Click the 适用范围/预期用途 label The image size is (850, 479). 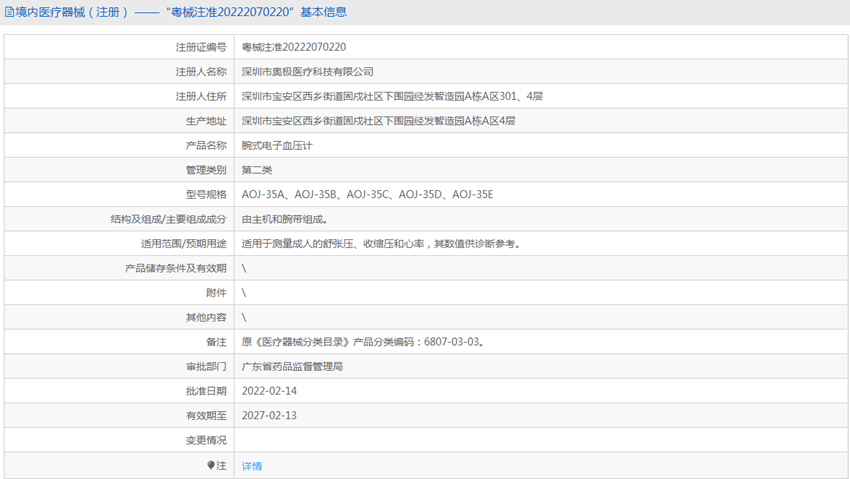click(184, 244)
